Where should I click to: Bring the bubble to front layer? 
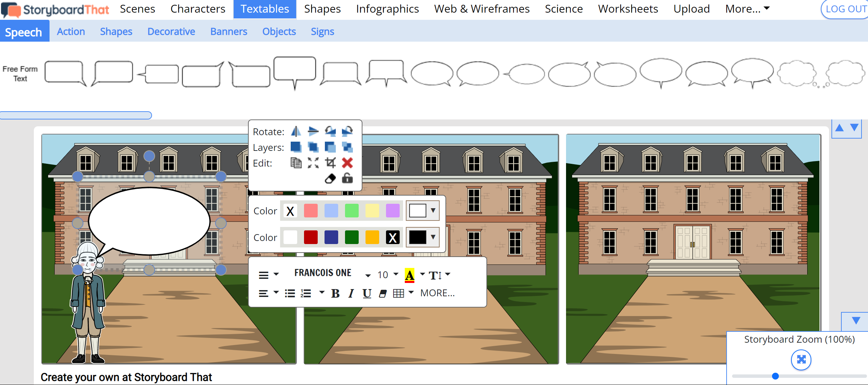tap(296, 147)
